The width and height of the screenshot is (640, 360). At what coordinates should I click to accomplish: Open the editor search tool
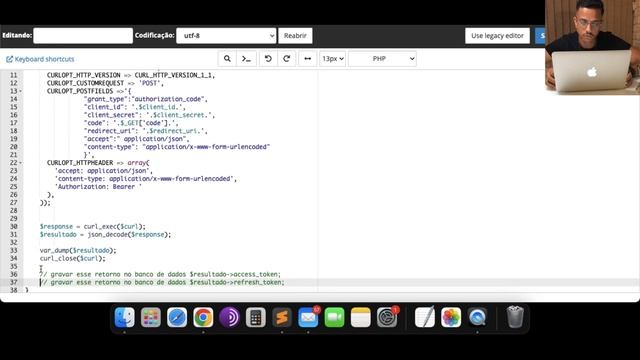227,59
